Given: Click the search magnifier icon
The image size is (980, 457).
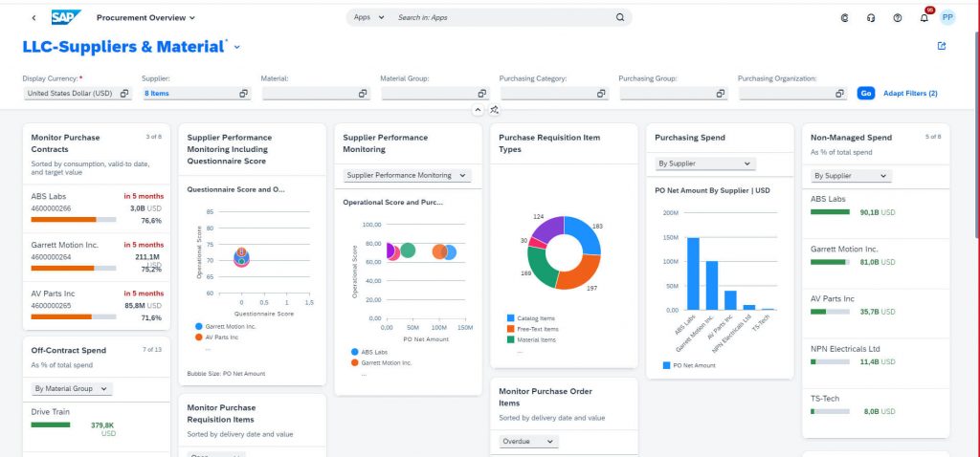Looking at the screenshot, I should pyautogui.click(x=620, y=17).
